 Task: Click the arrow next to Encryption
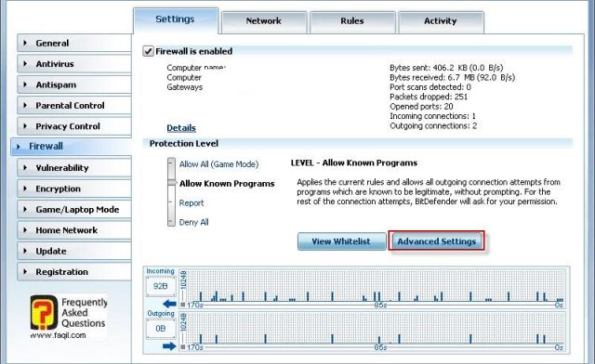[x=25, y=188]
